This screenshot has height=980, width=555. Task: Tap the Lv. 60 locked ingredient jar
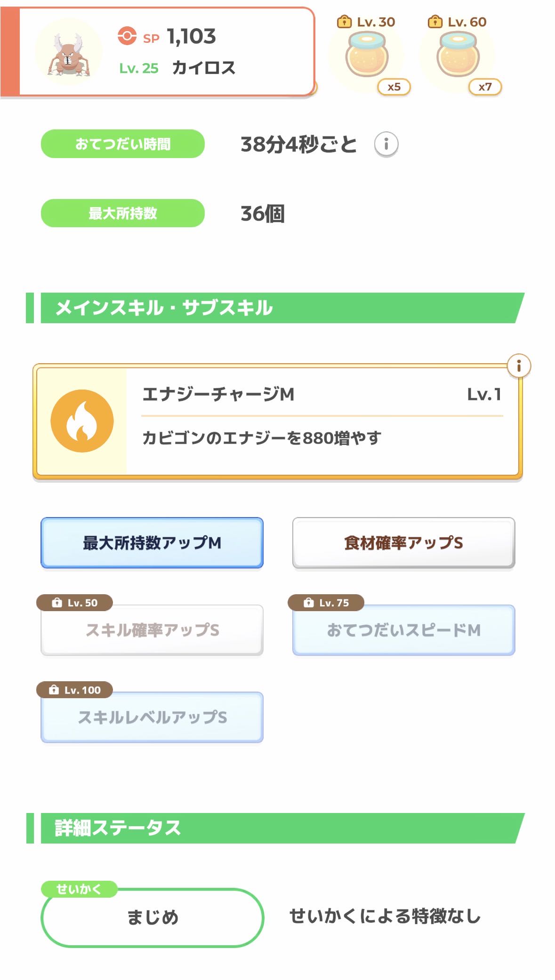(458, 56)
